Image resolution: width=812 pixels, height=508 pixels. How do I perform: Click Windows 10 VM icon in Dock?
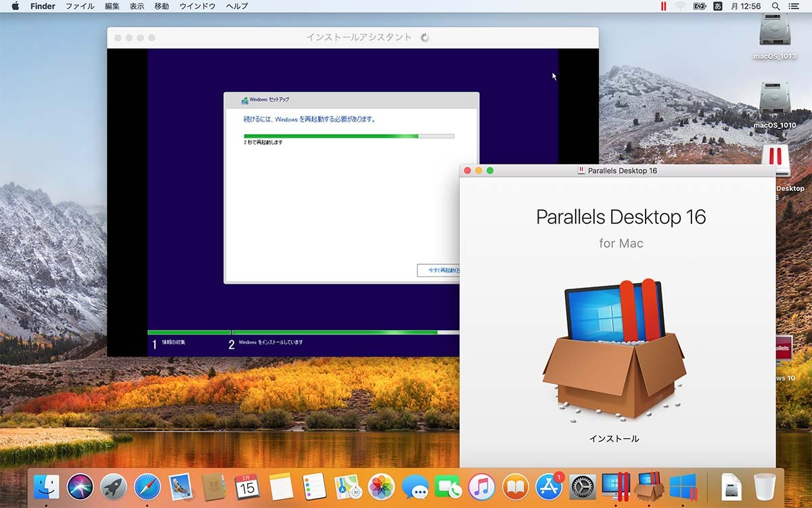(x=683, y=487)
